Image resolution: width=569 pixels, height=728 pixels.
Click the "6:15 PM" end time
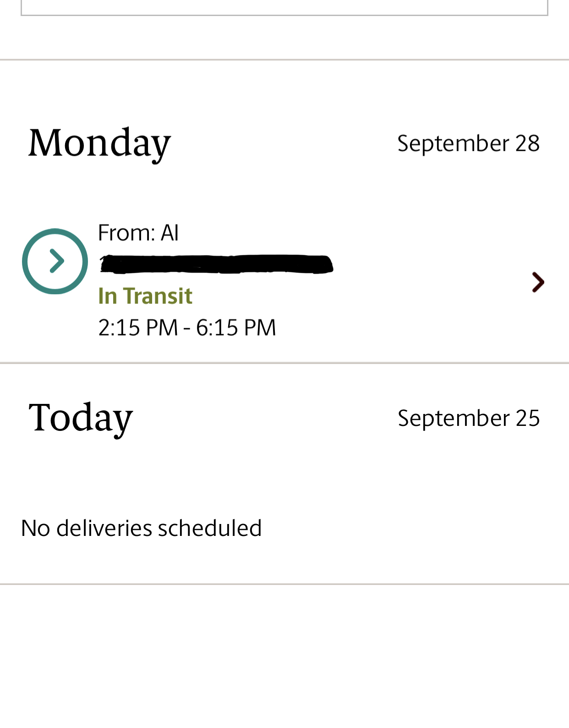point(236,328)
